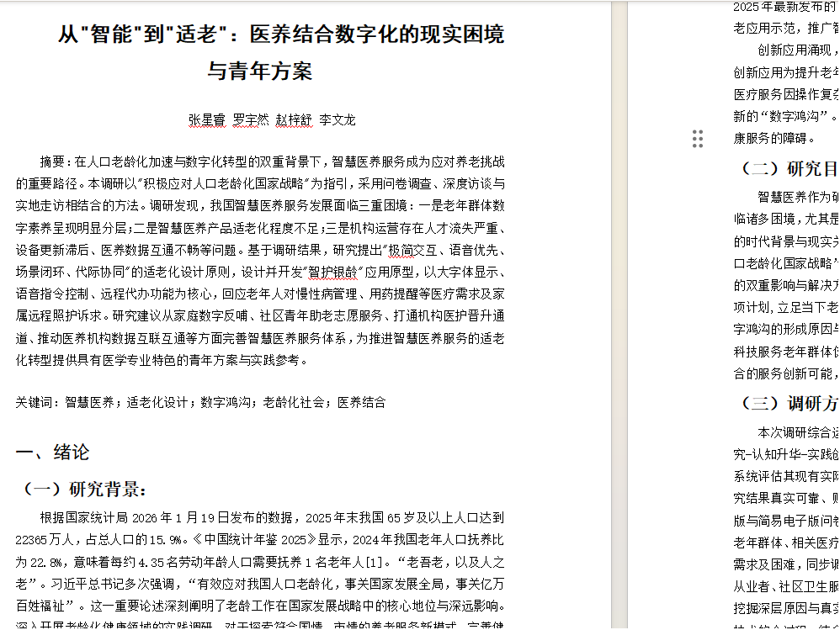Select author name 张星睿
This screenshot has width=840, height=630.
[x=206, y=119]
